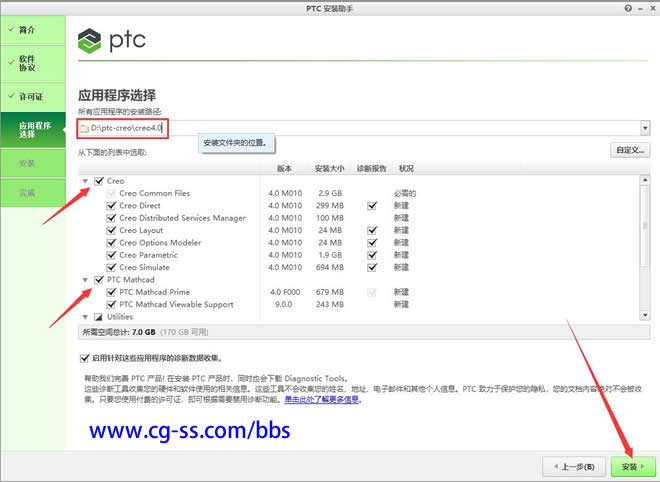Click the minimize window button

coord(640,8)
